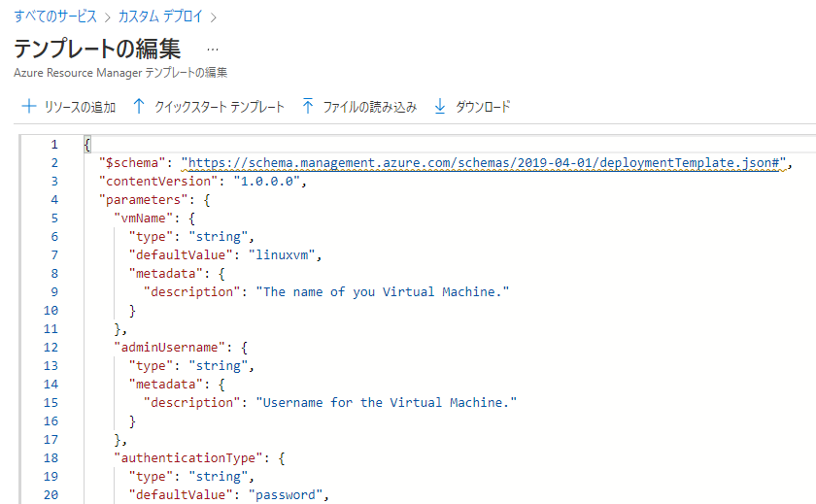
Task: Click the "adminUsername" key
Action: pyautogui.click(x=170, y=348)
